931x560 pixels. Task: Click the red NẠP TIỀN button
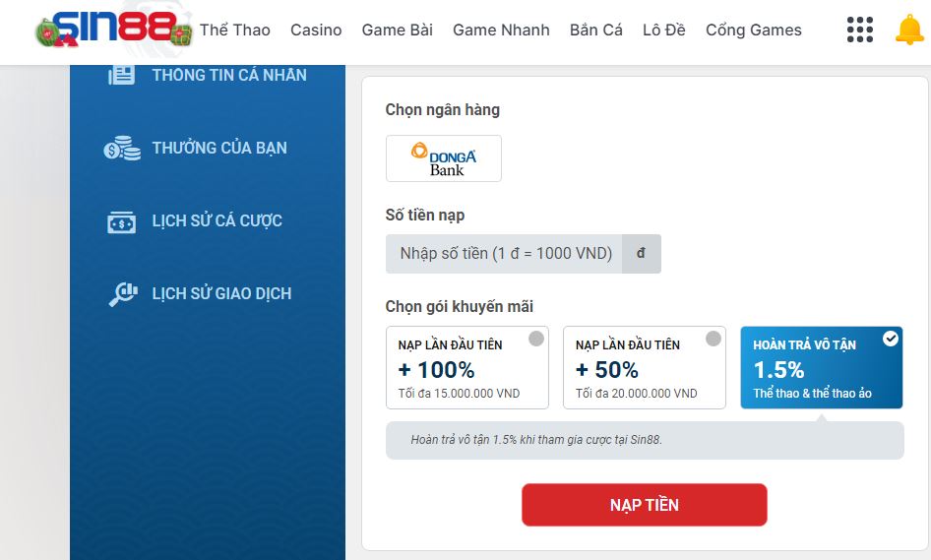(645, 505)
